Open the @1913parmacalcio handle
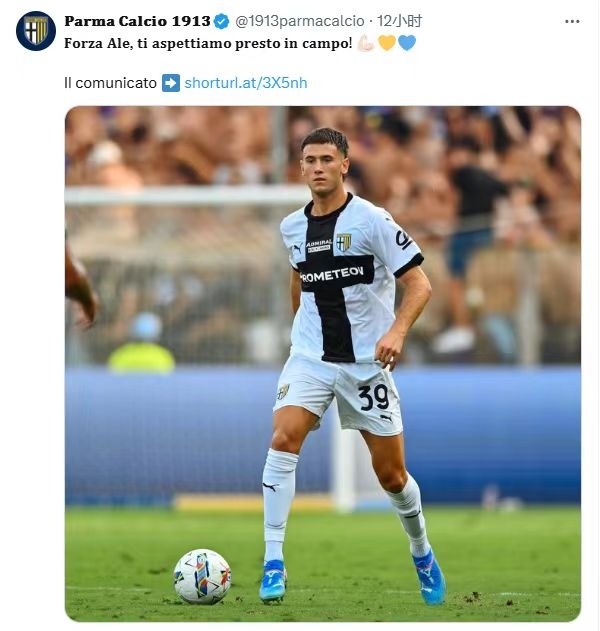The height and width of the screenshot is (631, 600). click(299, 21)
